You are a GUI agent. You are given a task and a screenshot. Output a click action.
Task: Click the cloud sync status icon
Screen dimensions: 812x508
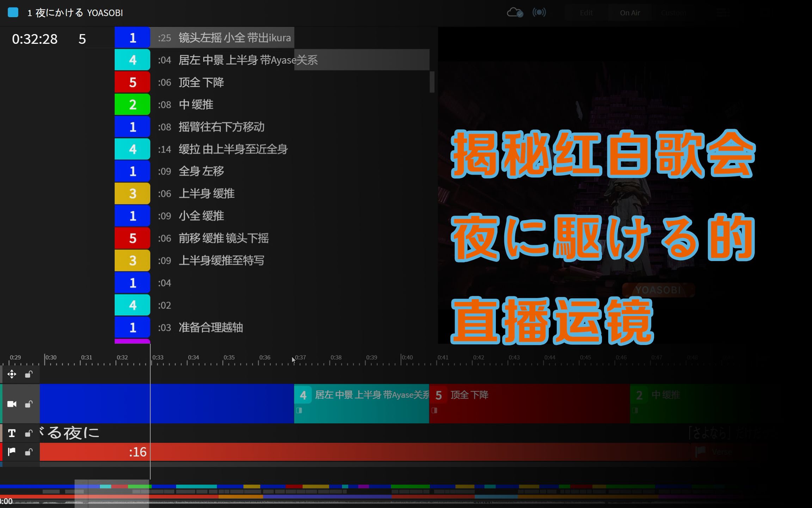point(515,12)
